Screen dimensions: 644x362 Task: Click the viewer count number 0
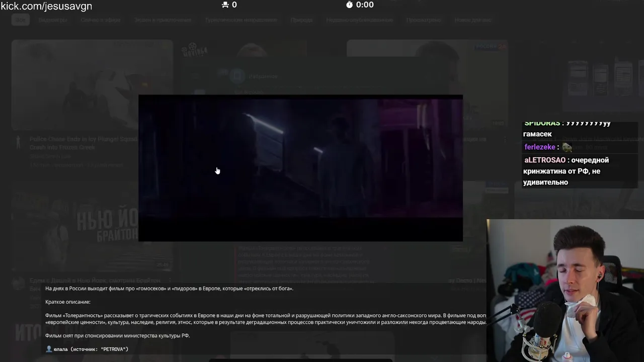tap(234, 5)
